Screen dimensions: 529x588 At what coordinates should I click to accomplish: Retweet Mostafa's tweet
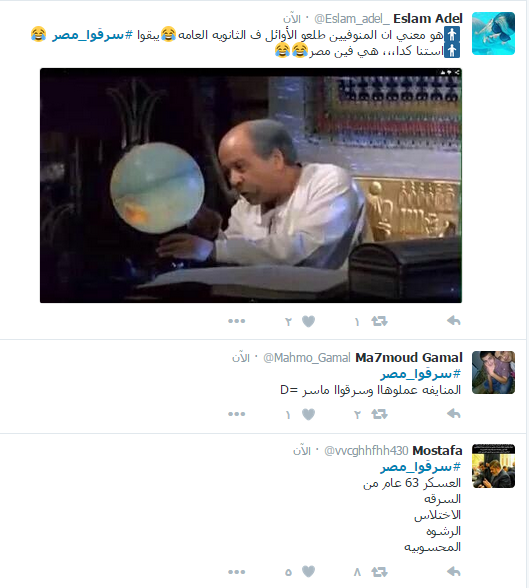click(379, 572)
